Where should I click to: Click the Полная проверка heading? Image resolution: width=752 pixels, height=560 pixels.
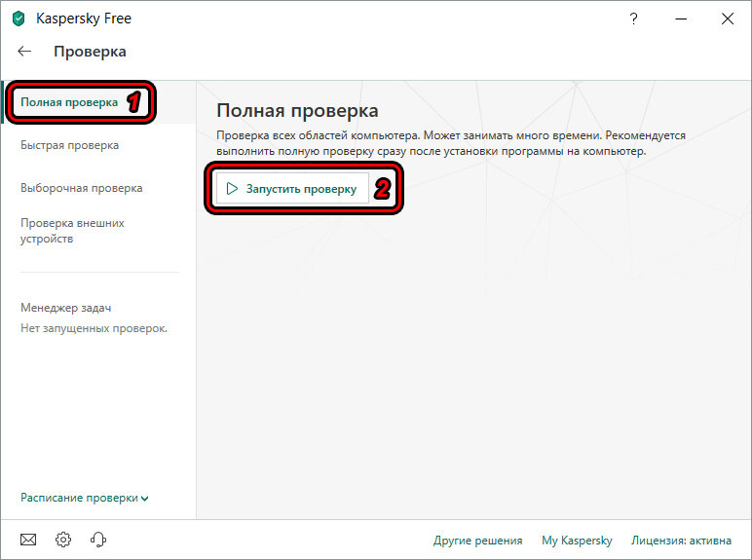click(297, 111)
